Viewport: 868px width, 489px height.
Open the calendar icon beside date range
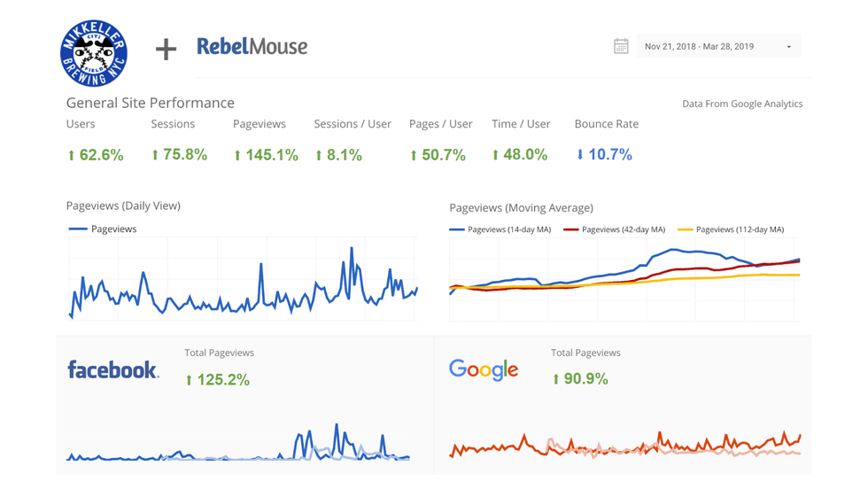coord(621,46)
